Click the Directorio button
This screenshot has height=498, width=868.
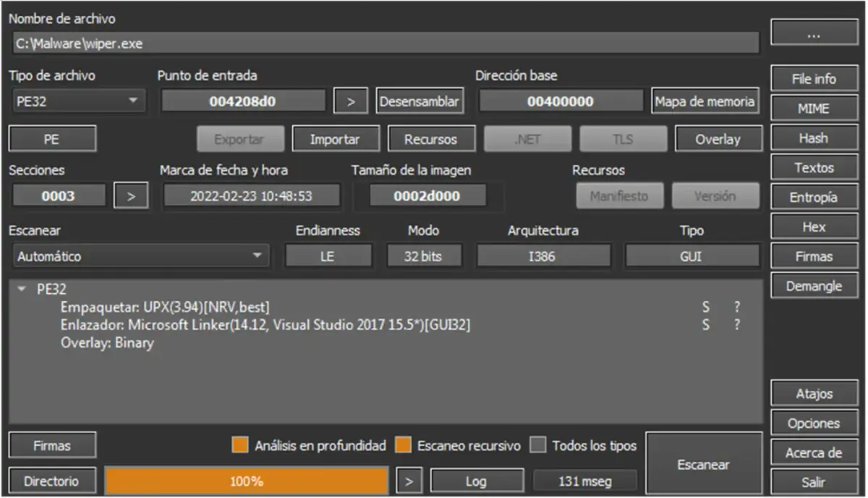click(51, 481)
